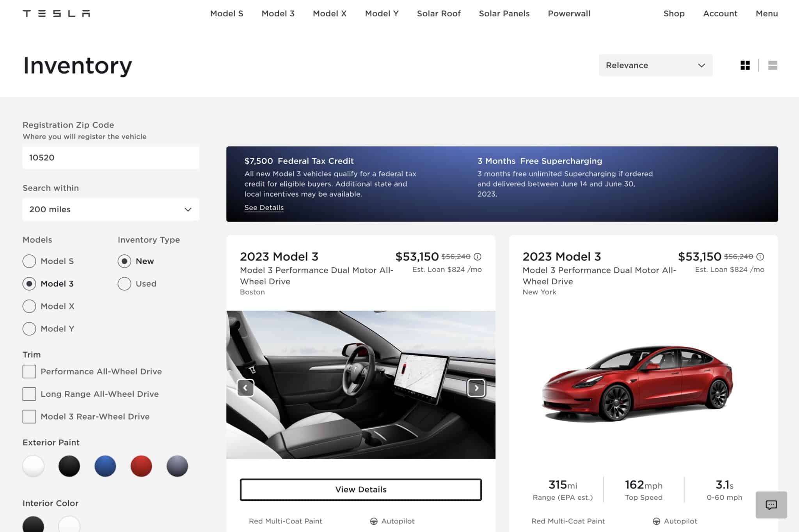Filter by black exterior paint
Image resolution: width=799 pixels, height=532 pixels.
[x=69, y=466]
